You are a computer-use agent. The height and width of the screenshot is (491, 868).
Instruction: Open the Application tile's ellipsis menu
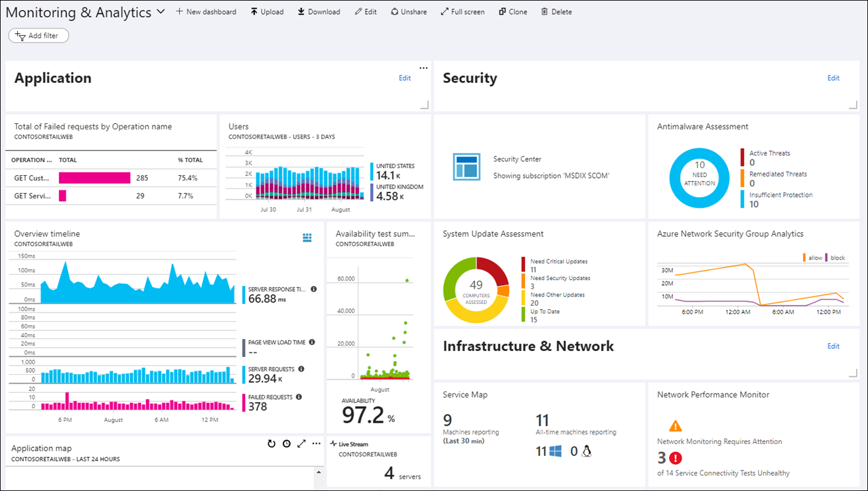[x=423, y=68]
